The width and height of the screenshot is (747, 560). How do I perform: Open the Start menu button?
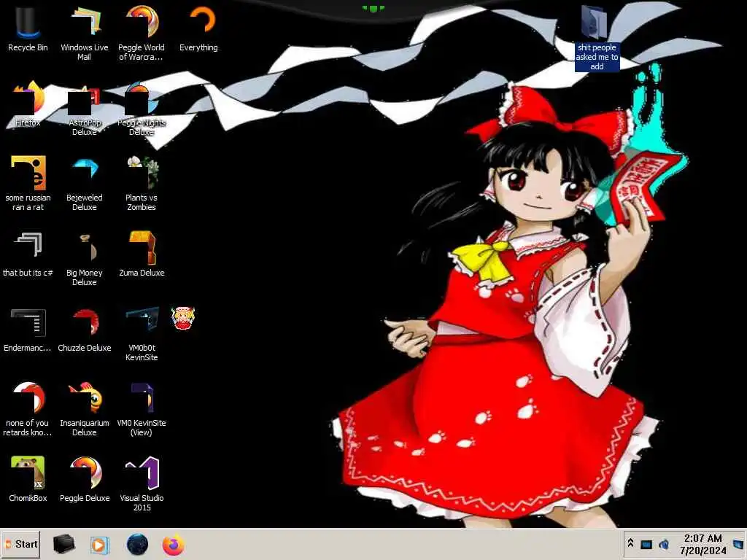[x=20, y=544]
